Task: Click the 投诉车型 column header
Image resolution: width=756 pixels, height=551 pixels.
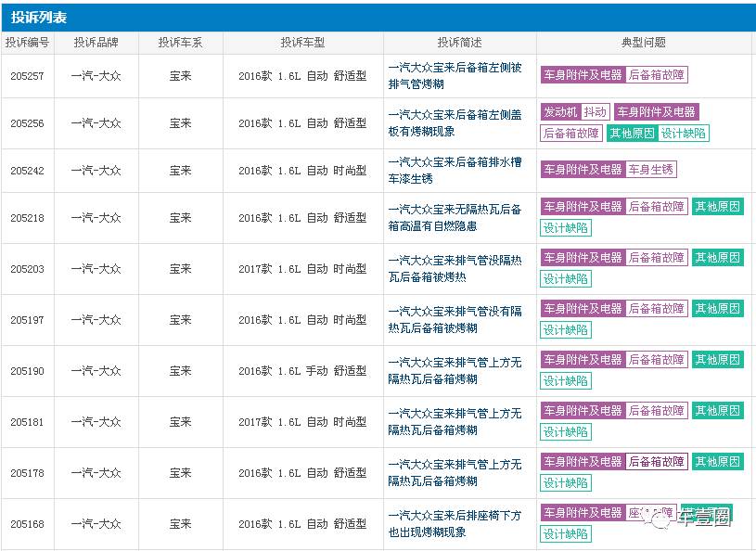Action: coord(302,43)
